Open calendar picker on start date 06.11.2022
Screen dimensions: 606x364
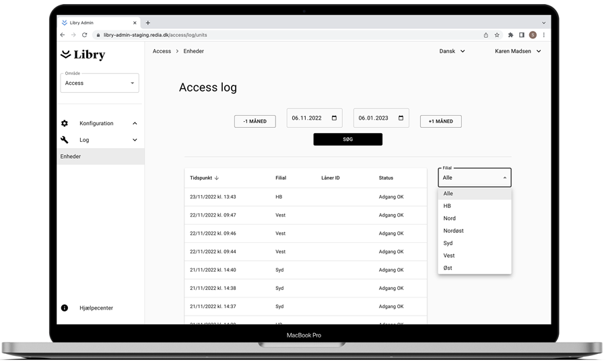[x=334, y=118]
